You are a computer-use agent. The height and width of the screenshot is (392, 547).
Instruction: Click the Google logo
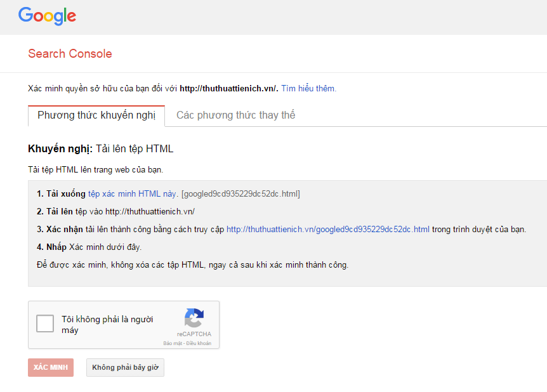point(47,16)
